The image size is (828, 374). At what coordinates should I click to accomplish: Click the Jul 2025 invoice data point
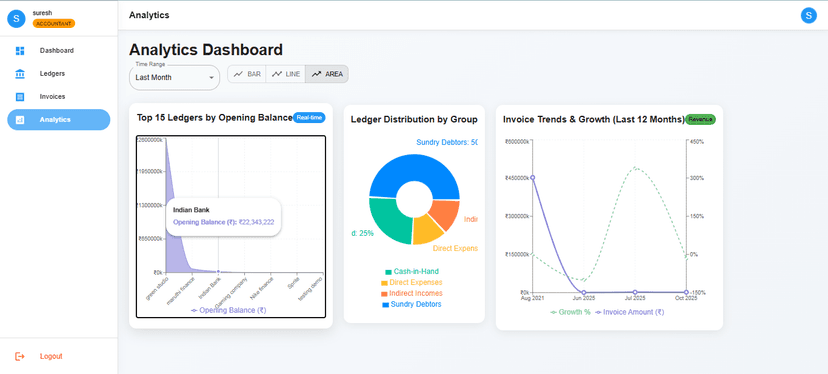[x=635, y=292]
